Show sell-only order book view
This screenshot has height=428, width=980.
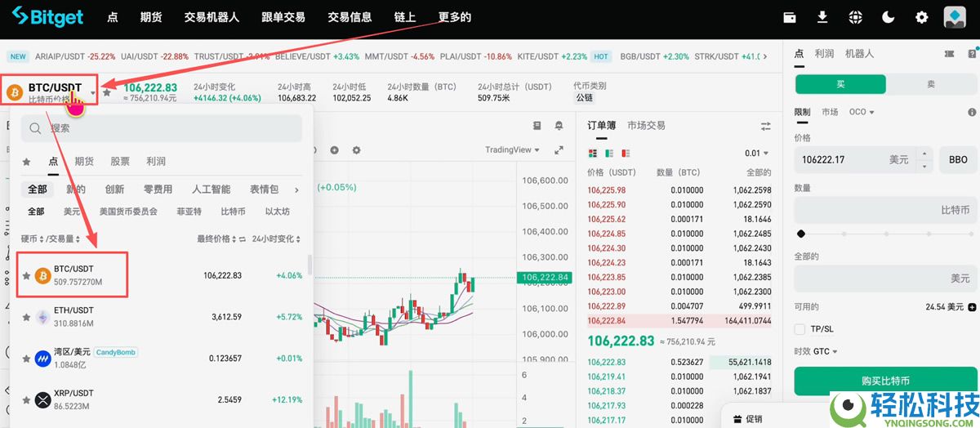626,154
